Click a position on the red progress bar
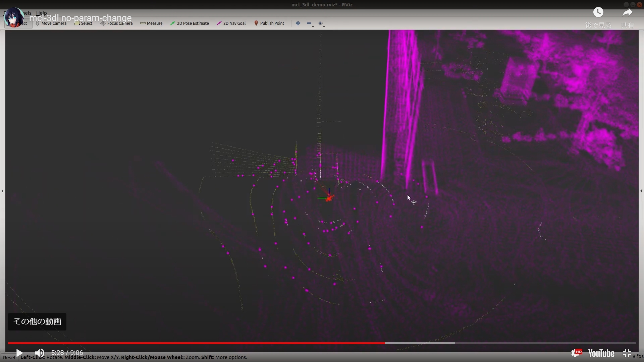Image resolution: width=644 pixels, height=362 pixels. [x=201, y=343]
